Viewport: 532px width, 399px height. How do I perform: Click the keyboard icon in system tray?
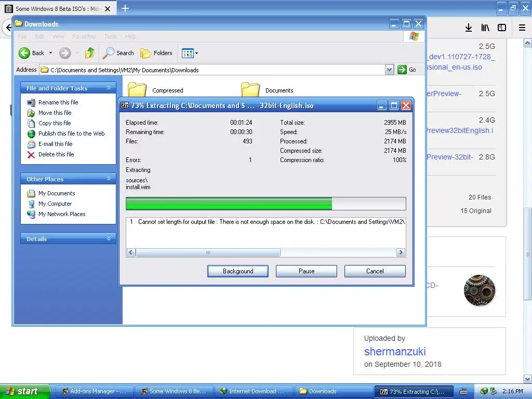(x=463, y=392)
